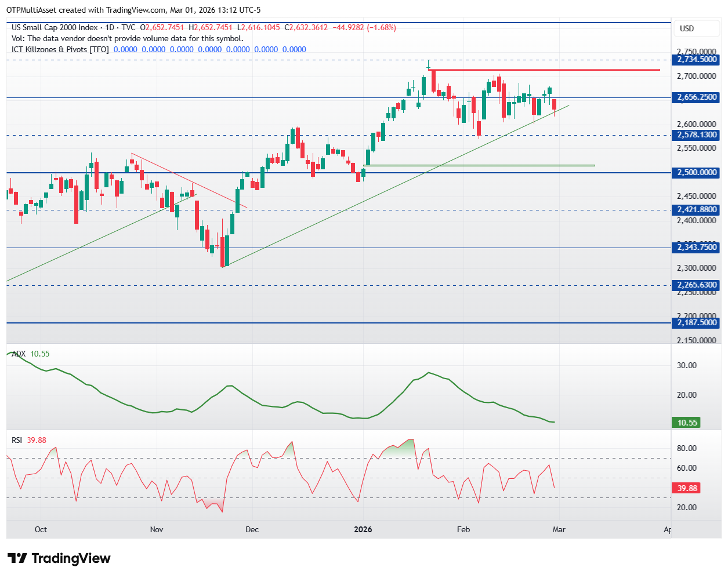The width and height of the screenshot is (728, 578).
Task: Select the 2,187.5000 price level label
Action: click(x=696, y=322)
